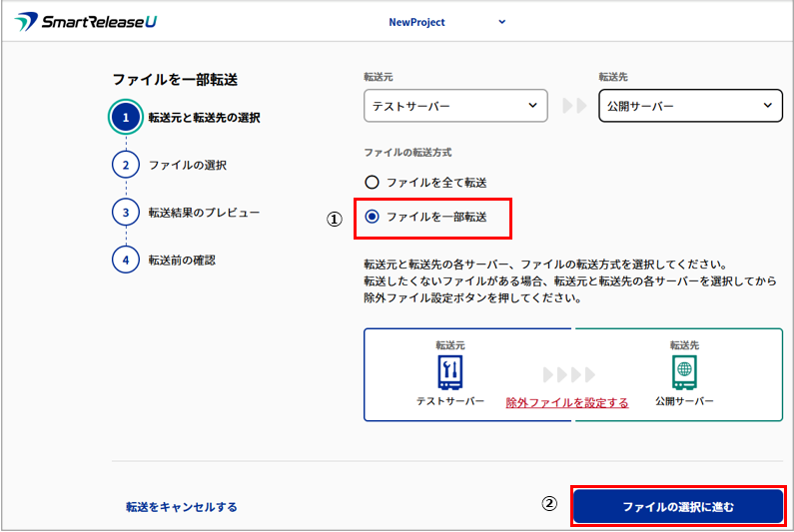Viewport: 794px width, 532px height.
Task: Click the step 4 circle indicator
Action: point(126,260)
